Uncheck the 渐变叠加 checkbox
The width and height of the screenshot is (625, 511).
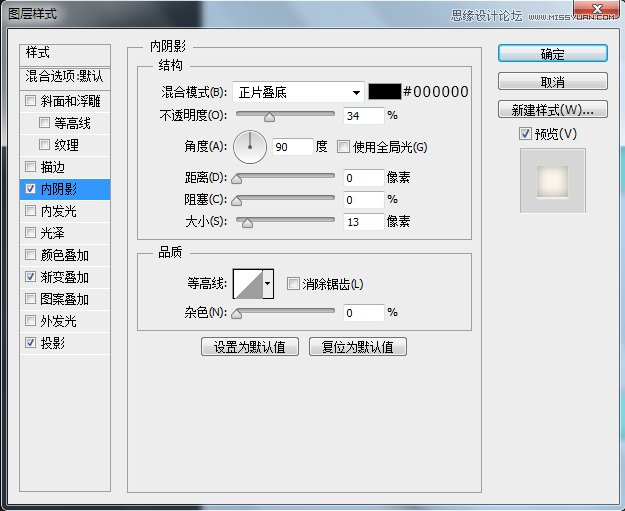[30, 276]
